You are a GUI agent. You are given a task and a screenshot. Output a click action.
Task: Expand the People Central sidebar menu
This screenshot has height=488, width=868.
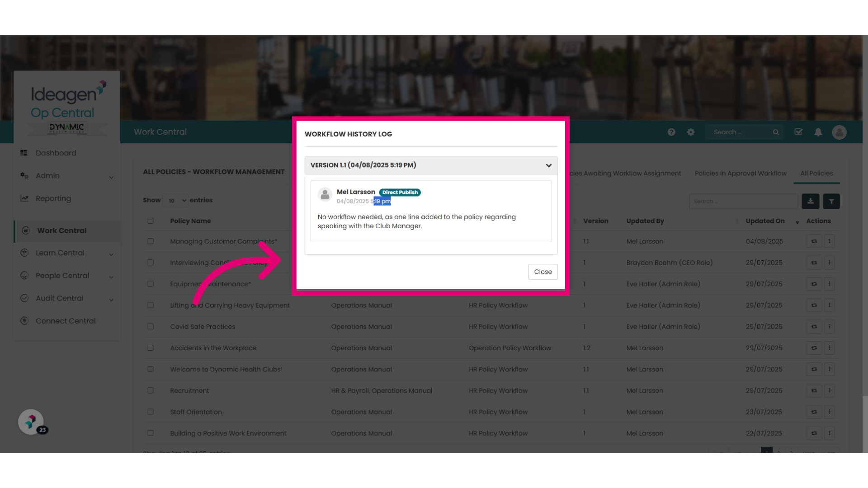coord(67,276)
